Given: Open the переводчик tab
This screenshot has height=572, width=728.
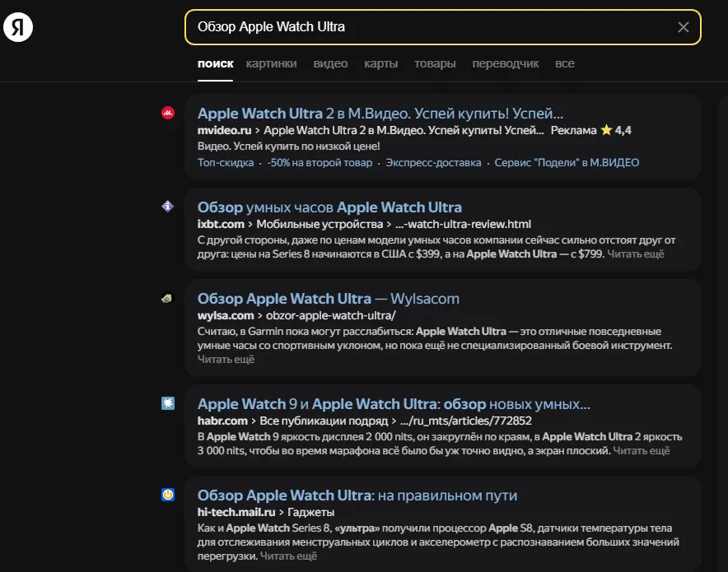Looking at the screenshot, I should 505,63.
